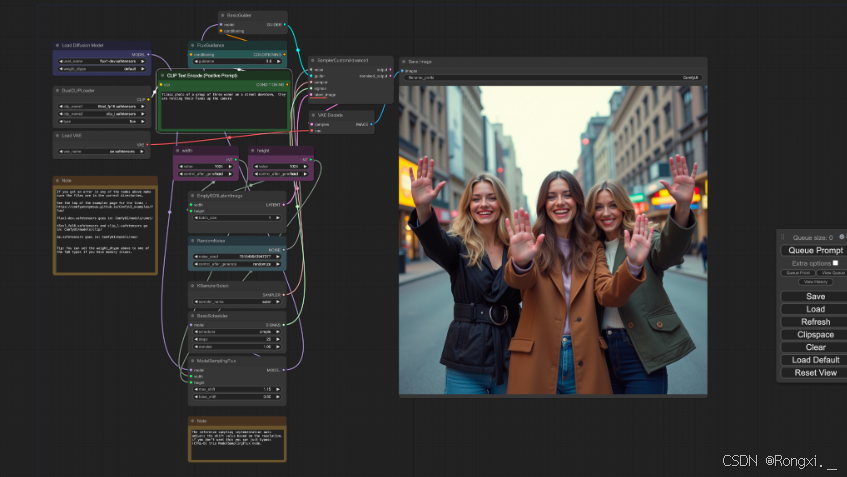The height and width of the screenshot is (477, 847).
Task: Open the scheduler dropdown in BasicScheduler
Action: pos(237,332)
